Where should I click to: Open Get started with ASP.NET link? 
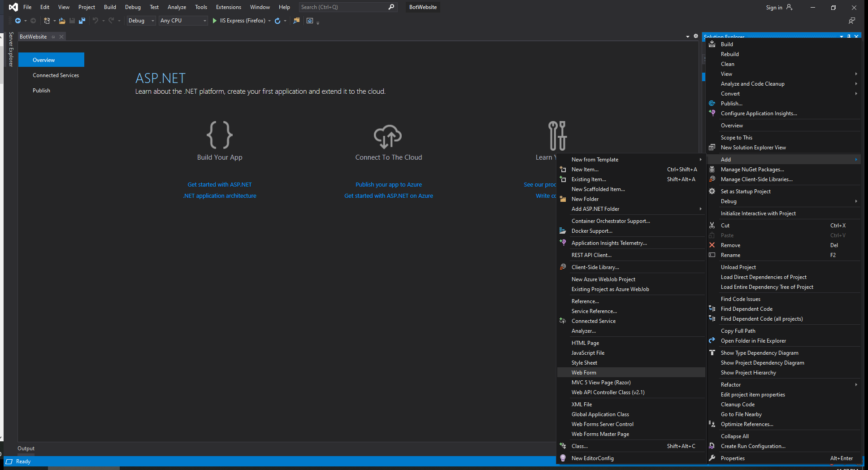click(220, 185)
